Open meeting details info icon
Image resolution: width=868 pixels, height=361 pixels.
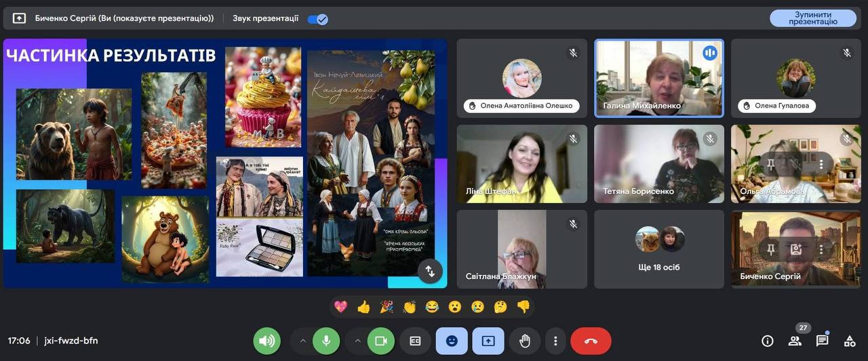coord(767,341)
